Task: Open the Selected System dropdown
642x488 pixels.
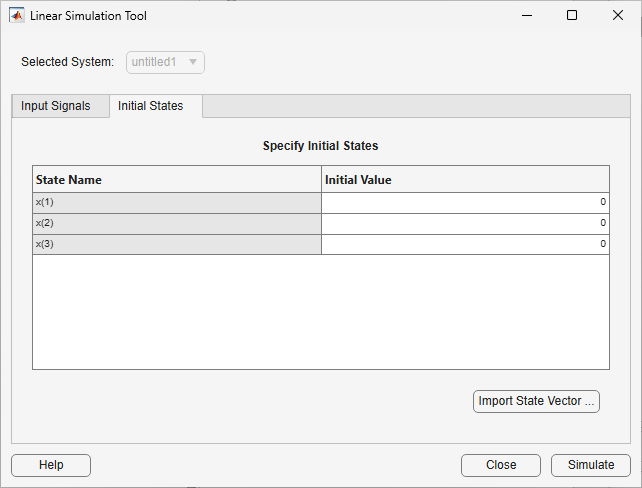Action: pos(166,62)
